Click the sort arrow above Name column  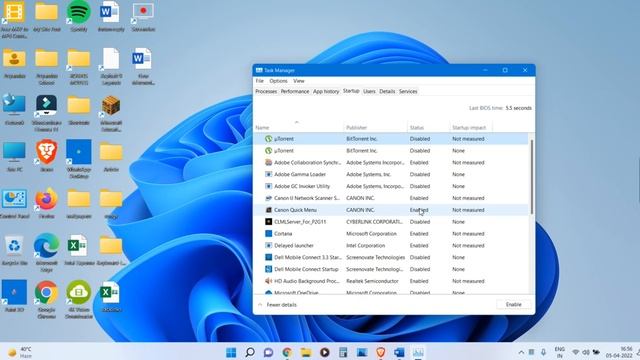click(x=297, y=122)
